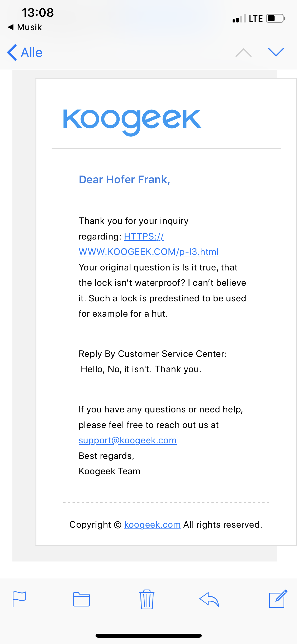
Task: Open the Alle mailbox list
Action: pos(32,52)
